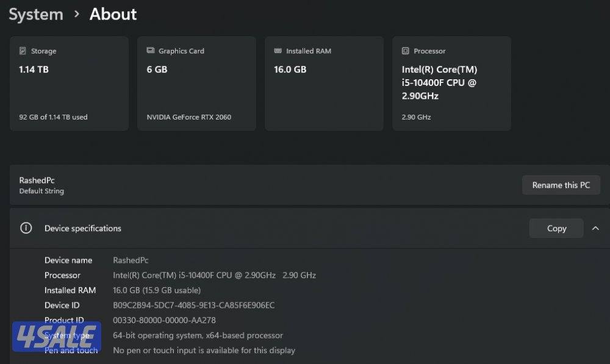The image size is (610, 364).
Task: Select the 64-bit operating system text
Action: point(198,335)
